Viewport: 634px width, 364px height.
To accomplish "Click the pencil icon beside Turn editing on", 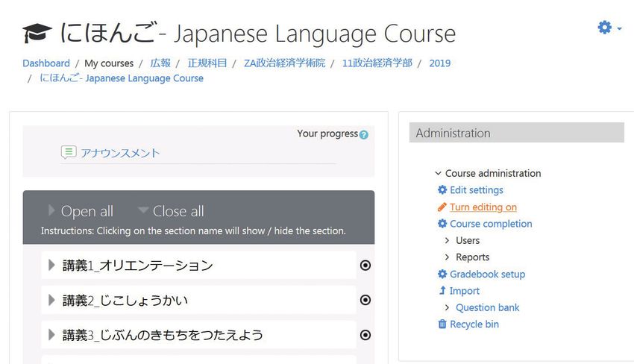I will point(442,207).
